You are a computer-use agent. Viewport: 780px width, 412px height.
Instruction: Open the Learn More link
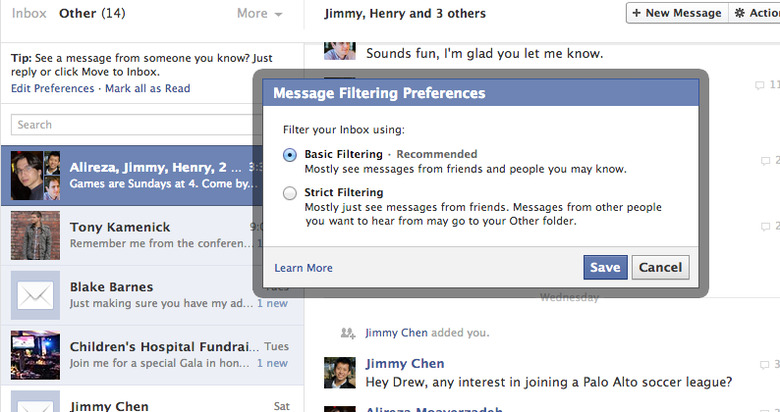[303, 268]
